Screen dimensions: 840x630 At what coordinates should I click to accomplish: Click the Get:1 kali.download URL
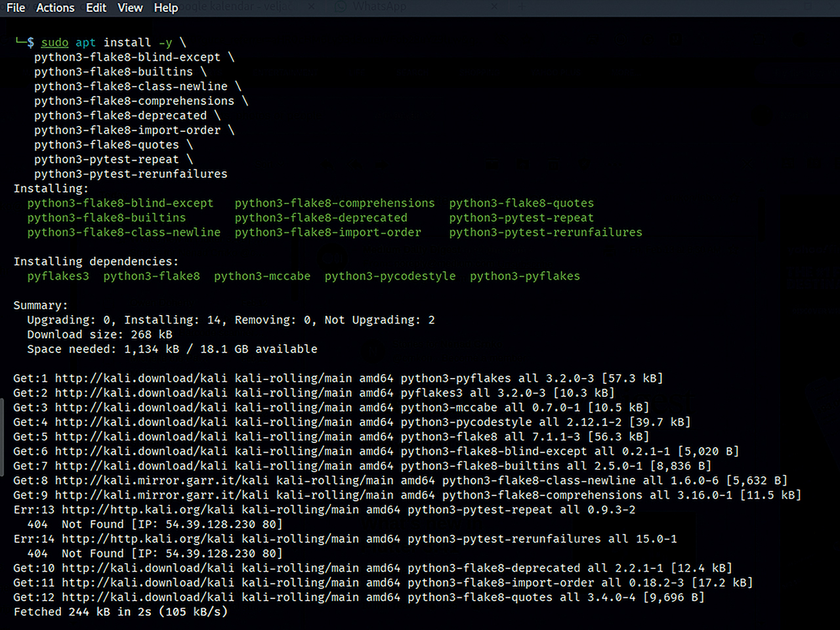coord(140,379)
